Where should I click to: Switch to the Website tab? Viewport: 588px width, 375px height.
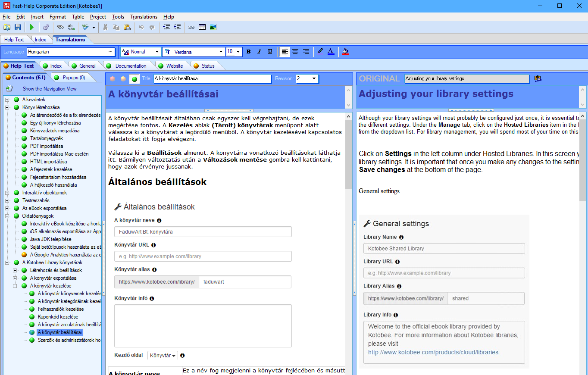pyautogui.click(x=175, y=66)
